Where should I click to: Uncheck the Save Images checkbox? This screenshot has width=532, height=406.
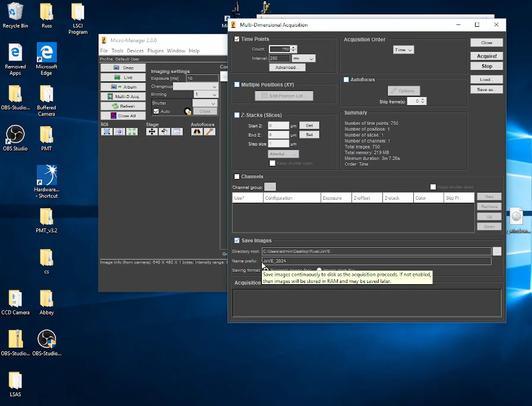point(237,241)
